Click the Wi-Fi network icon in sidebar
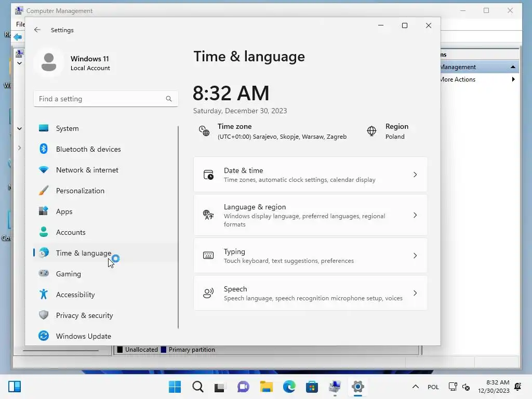Image resolution: width=532 pixels, height=399 pixels. tap(44, 169)
